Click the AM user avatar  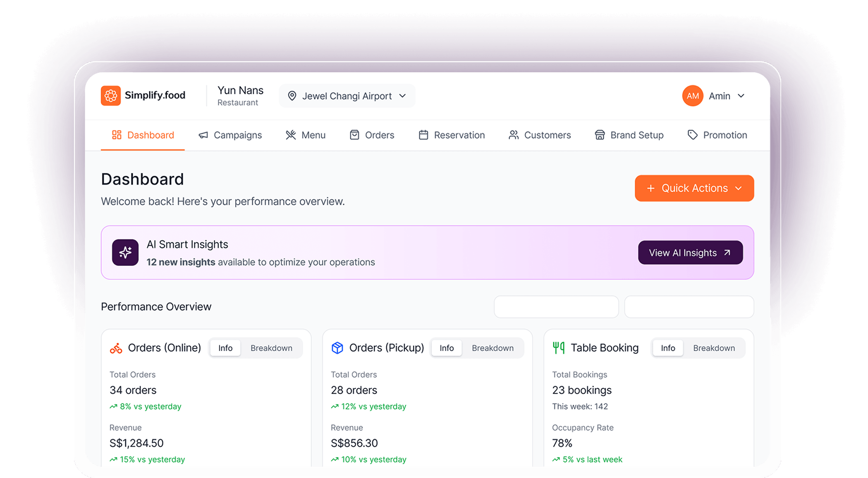(x=693, y=96)
